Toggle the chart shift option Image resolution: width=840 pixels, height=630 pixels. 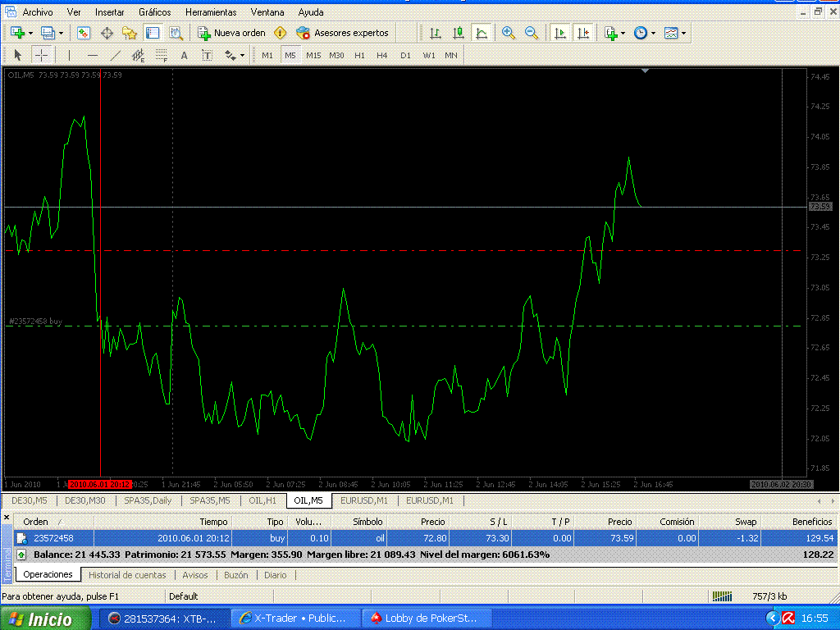pos(583,33)
